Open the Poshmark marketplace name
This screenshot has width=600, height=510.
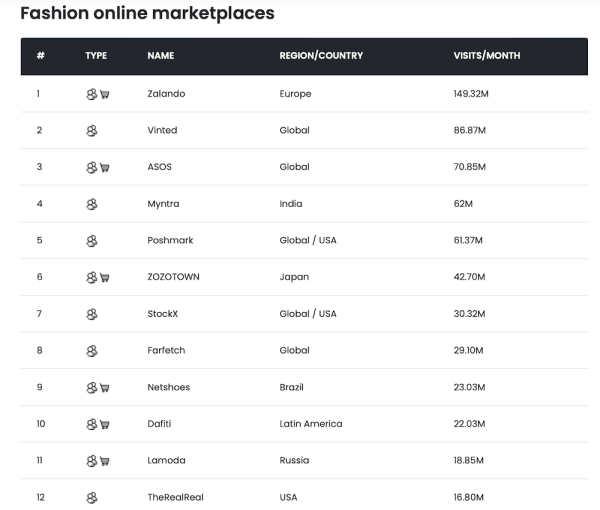click(x=169, y=241)
